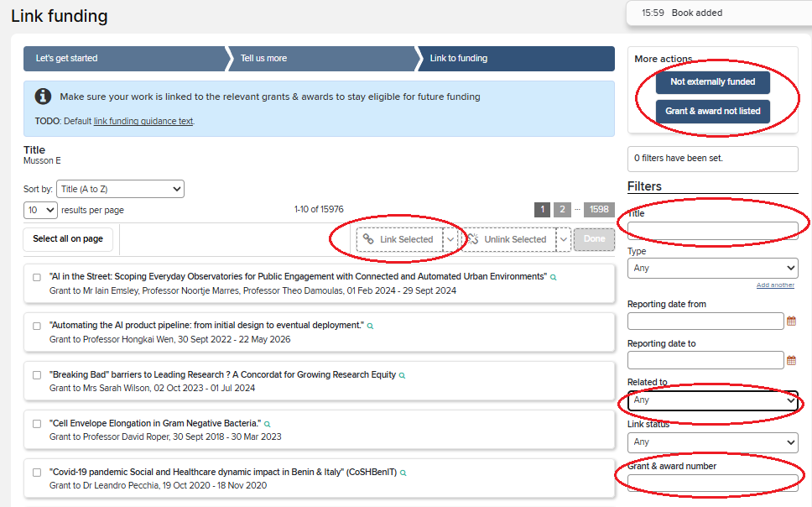Go to Let's get started step
The height and width of the screenshot is (507, 812).
[124, 59]
